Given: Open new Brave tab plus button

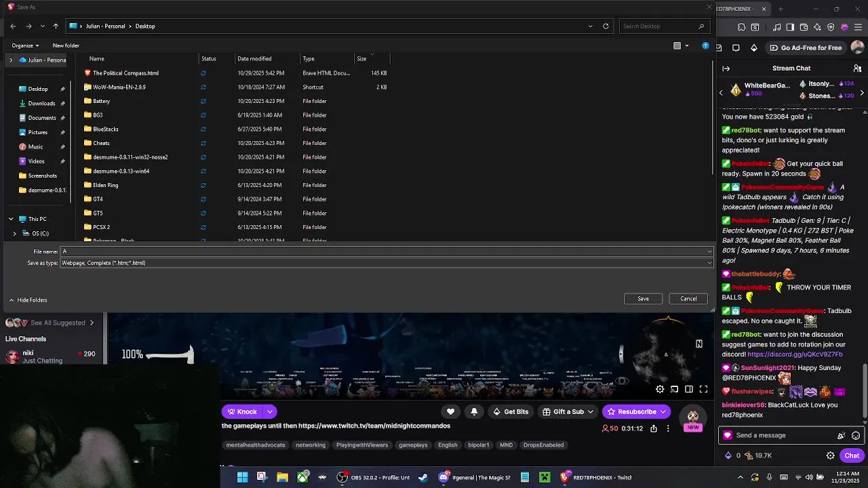Looking at the screenshot, I should [781, 9].
